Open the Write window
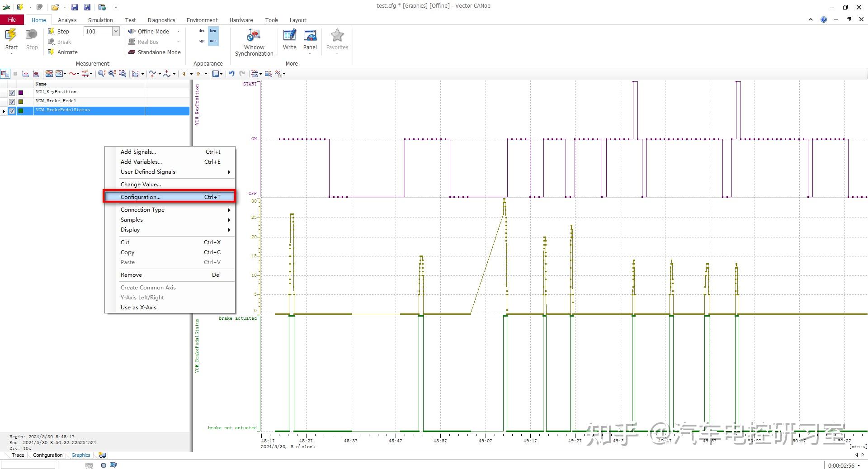Screen dimensions: 868x469 click(x=289, y=39)
